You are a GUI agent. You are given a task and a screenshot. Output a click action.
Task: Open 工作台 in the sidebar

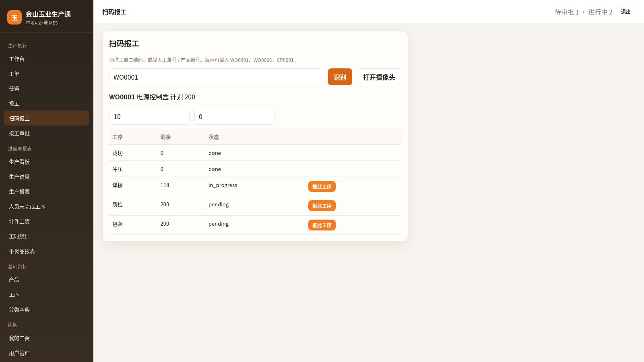[x=47, y=59]
